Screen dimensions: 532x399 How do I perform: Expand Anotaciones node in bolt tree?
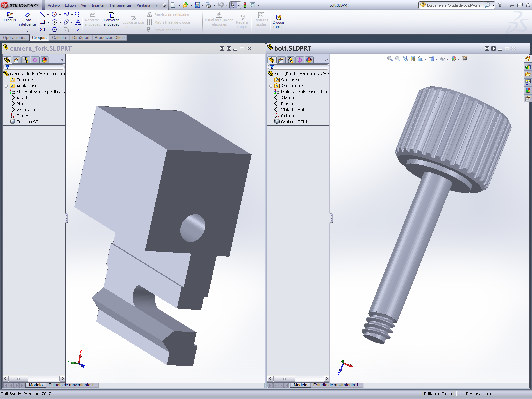click(x=271, y=86)
